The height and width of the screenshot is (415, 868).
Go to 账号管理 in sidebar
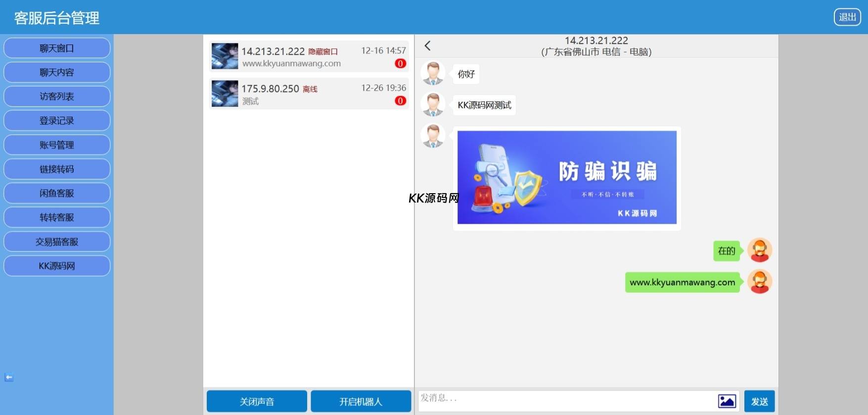57,145
